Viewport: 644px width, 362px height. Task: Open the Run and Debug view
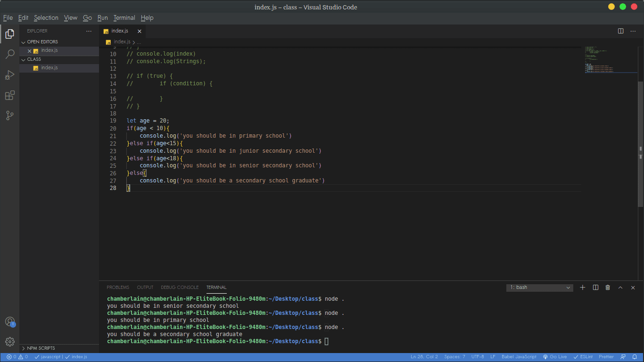tap(9, 75)
